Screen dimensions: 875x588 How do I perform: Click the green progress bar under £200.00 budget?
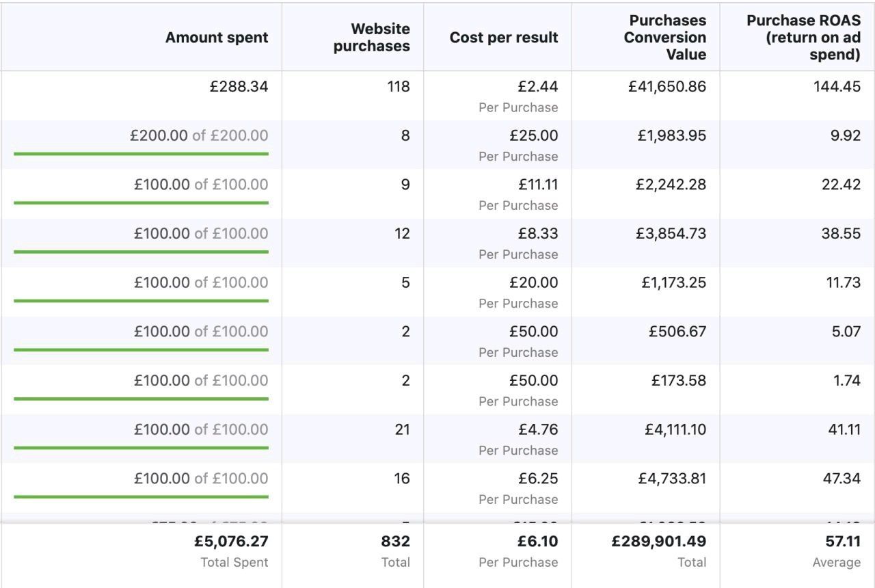[x=141, y=154]
